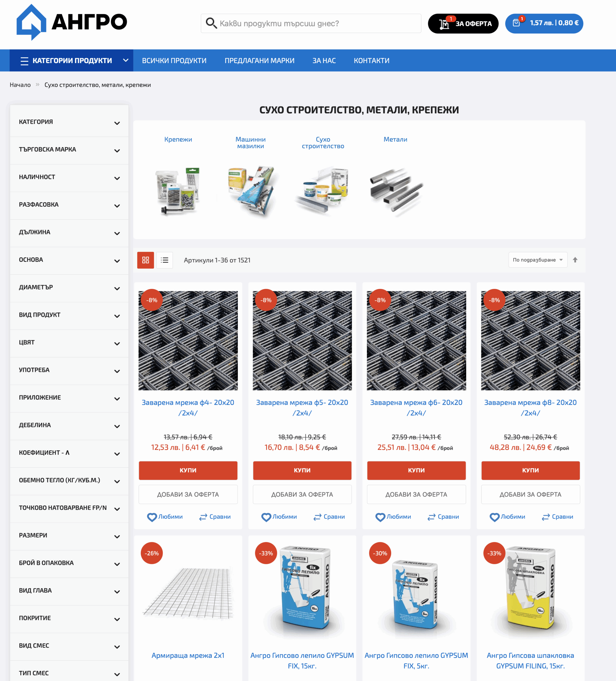The image size is (616, 681).
Task: Expand the ТЪРГОВСКА МАРКА filter
Action: (69, 150)
